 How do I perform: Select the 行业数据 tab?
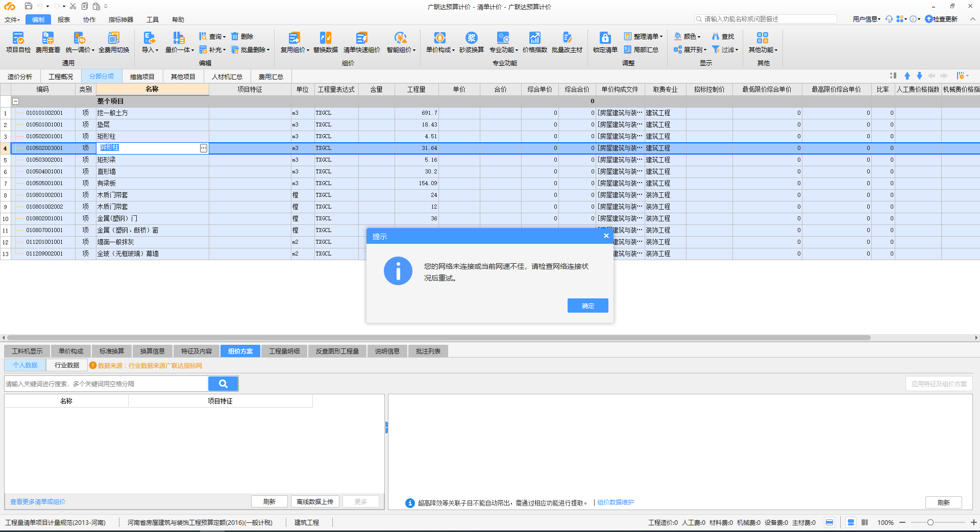coord(67,365)
